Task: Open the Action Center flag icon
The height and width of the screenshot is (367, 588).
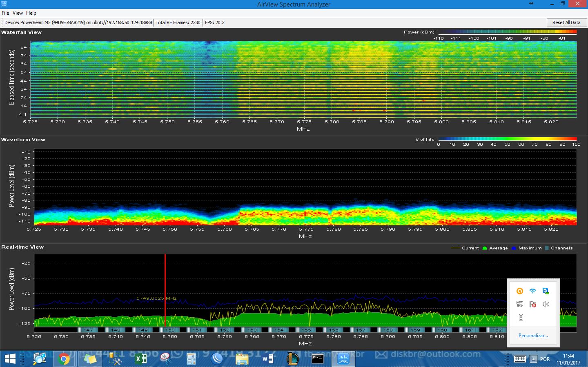Action: (532, 304)
